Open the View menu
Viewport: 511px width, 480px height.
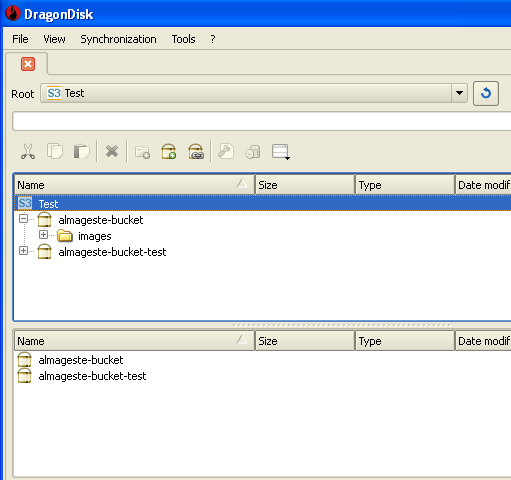(x=54, y=39)
